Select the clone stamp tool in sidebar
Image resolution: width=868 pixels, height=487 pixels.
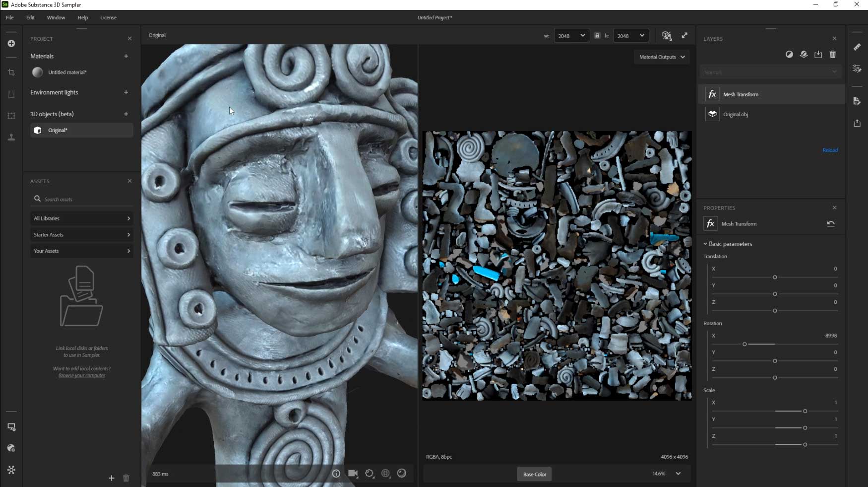pyautogui.click(x=11, y=138)
